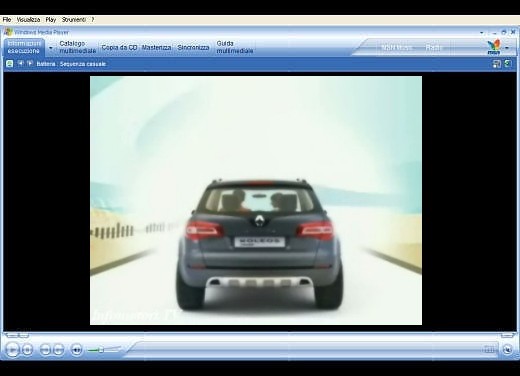The width and height of the screenshot is (520, 376).
Task: Click the Next track button
Action: tap(58, 349)
